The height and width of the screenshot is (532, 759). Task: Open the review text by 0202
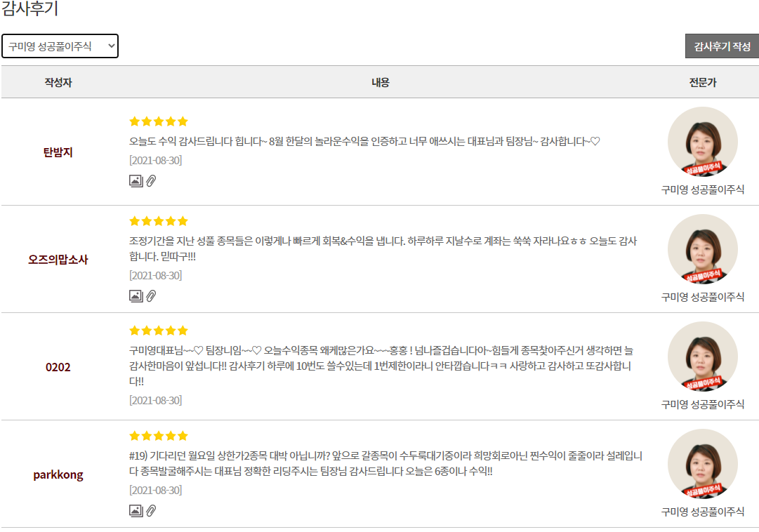(x=381, y=366)
